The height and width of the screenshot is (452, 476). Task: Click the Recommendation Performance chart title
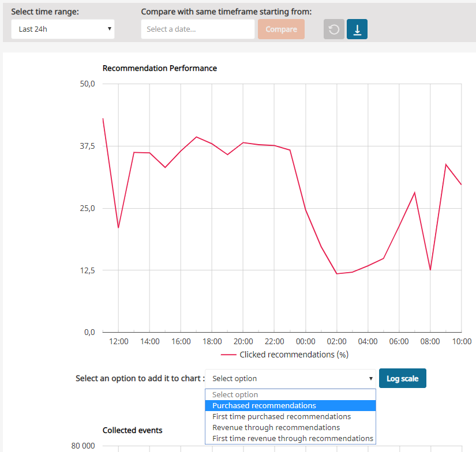click(160, 68)
